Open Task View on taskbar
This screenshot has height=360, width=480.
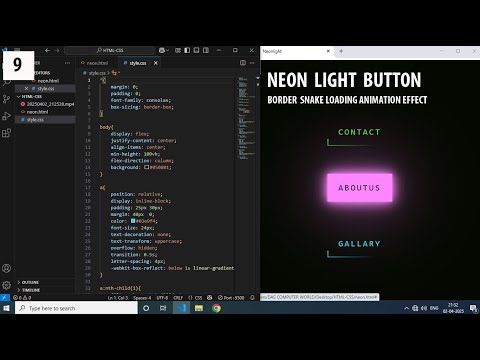coord(163,308)
